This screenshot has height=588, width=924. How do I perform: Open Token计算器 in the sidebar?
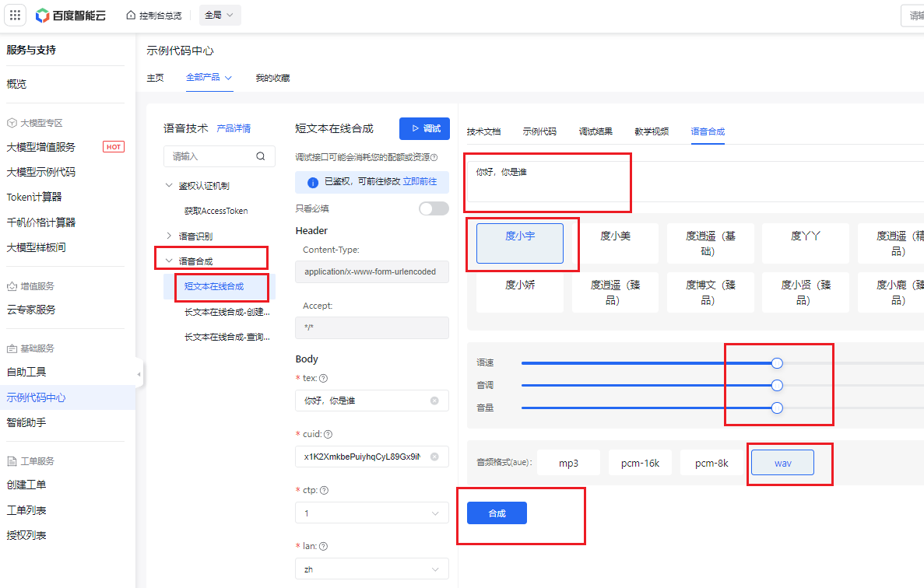34,198
